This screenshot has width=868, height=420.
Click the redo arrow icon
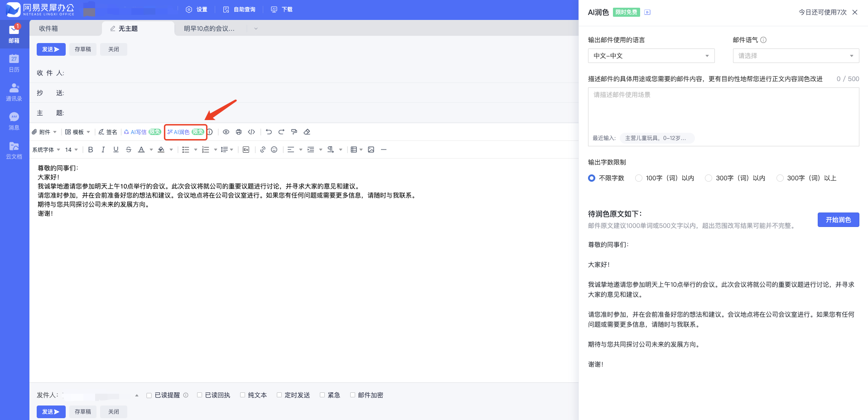click(x=281, y=132)
